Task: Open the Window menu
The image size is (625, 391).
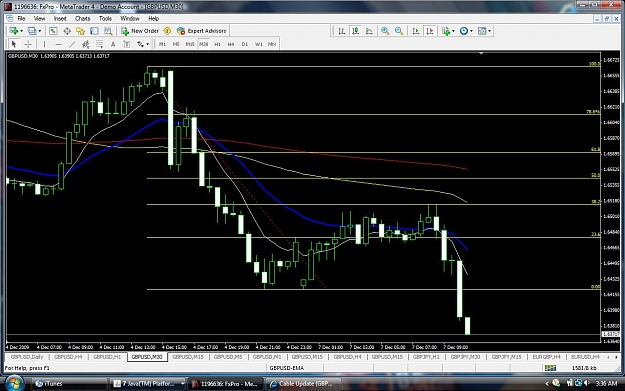Action: point(130,18)
